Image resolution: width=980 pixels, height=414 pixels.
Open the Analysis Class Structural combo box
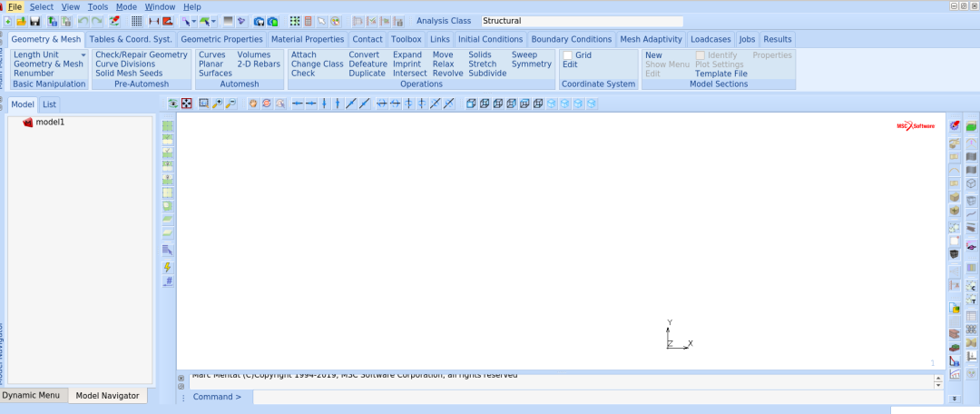click(582, 21)
